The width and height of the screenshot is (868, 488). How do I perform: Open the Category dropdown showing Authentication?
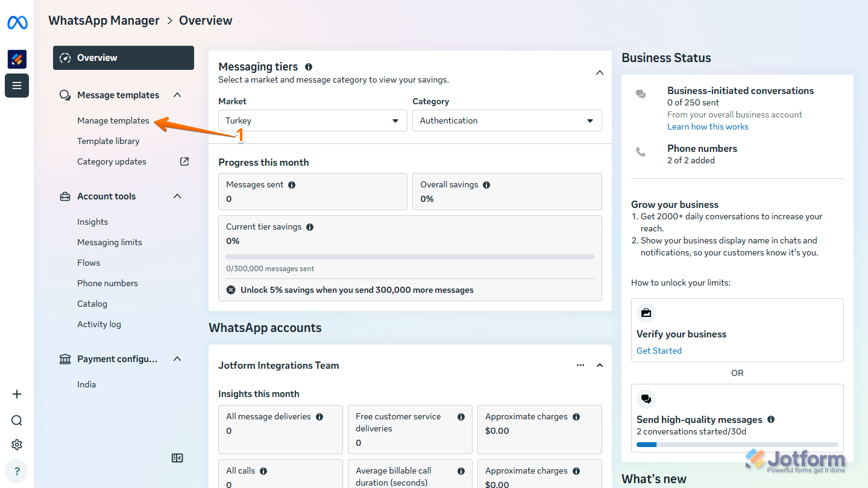[507, 120]
